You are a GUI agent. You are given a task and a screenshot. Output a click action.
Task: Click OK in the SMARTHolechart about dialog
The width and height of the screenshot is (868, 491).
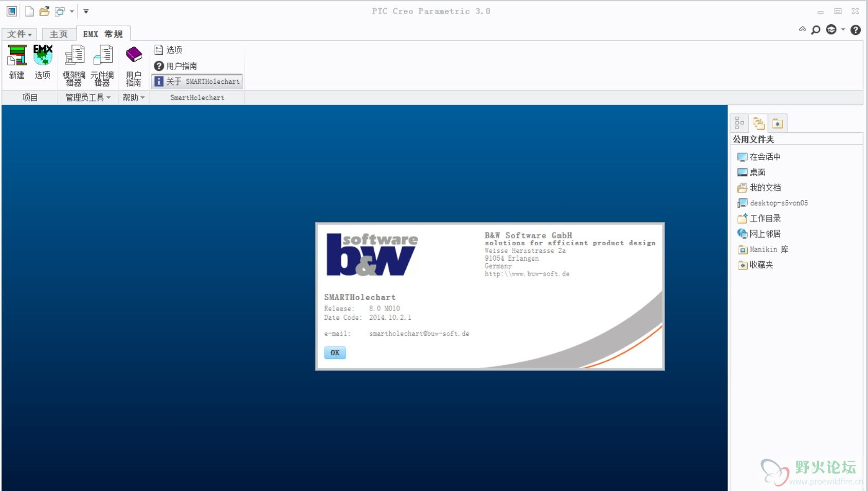pyautogui.click(x=335, y=353)
